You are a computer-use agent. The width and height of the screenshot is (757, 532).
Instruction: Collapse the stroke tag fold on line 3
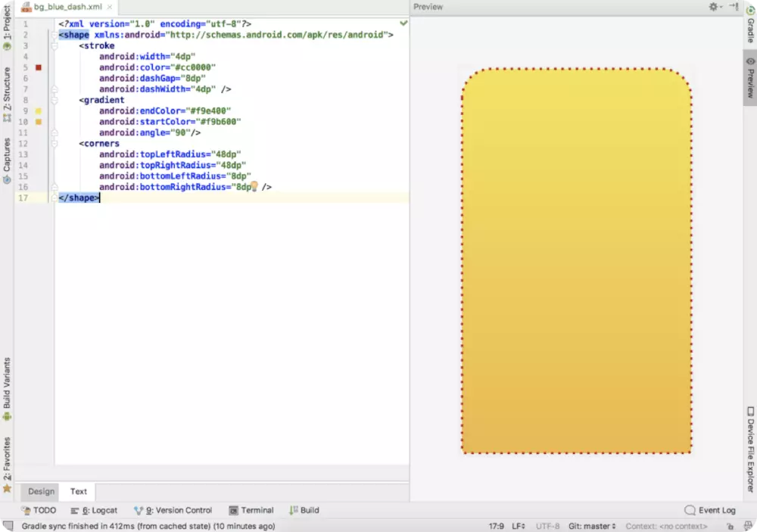(x=55, y=46)
